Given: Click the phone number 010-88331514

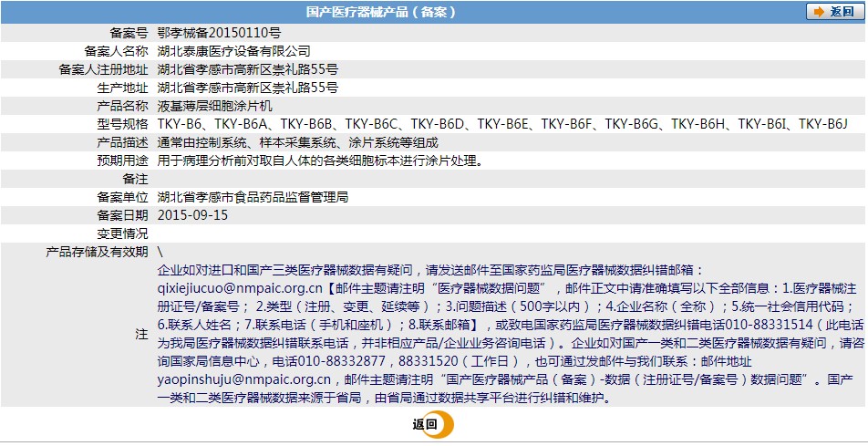Looking at the screenshot, I should click(x=769, y=325).
